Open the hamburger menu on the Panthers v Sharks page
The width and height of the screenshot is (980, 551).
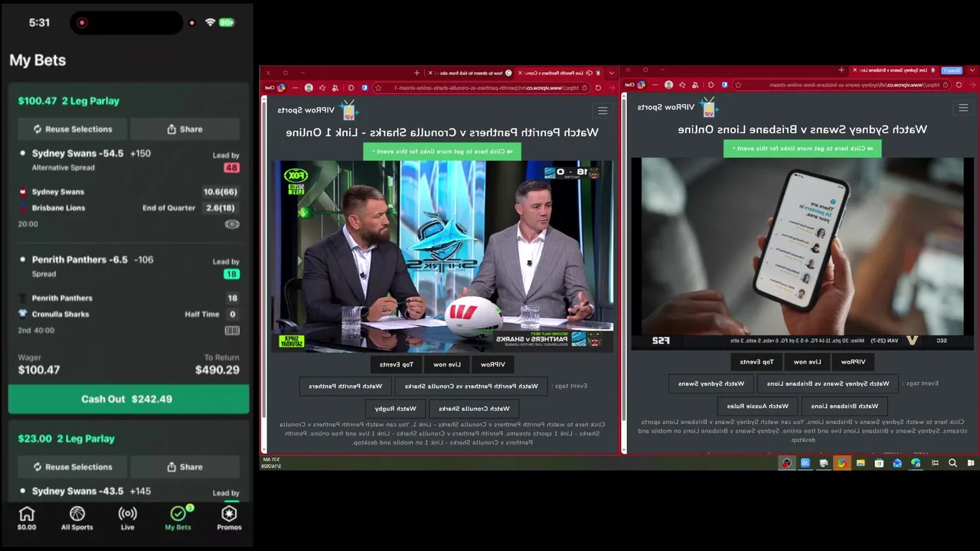603,111
